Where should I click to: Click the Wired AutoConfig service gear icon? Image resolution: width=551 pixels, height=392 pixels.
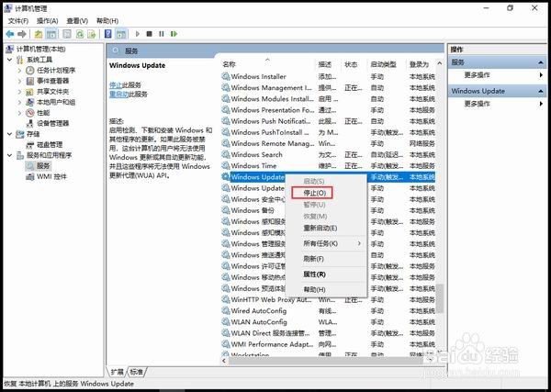tap(226, 311)
